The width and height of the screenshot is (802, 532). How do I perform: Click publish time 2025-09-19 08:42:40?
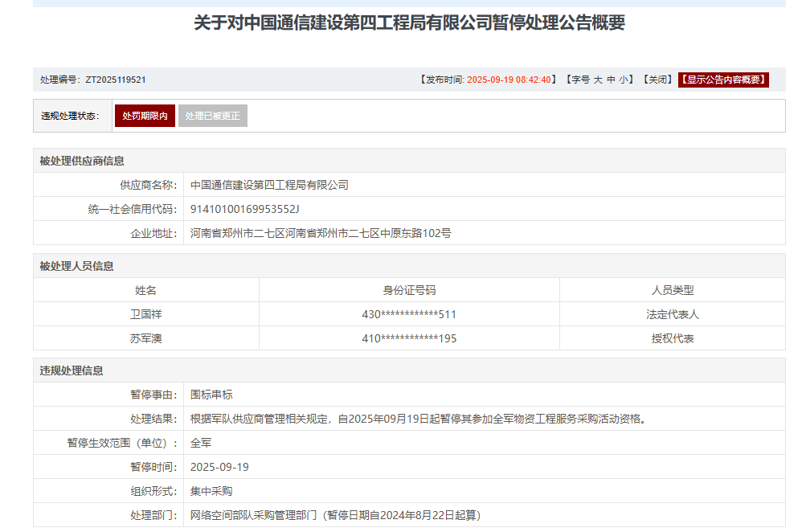pyautogui.click(x=509, y=80)
